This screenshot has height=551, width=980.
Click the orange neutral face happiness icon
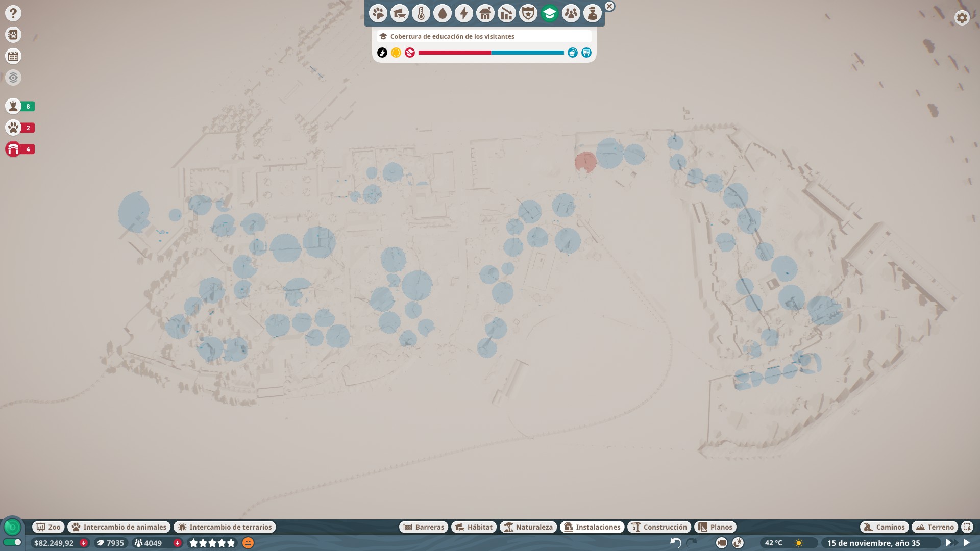pos(248,543)
